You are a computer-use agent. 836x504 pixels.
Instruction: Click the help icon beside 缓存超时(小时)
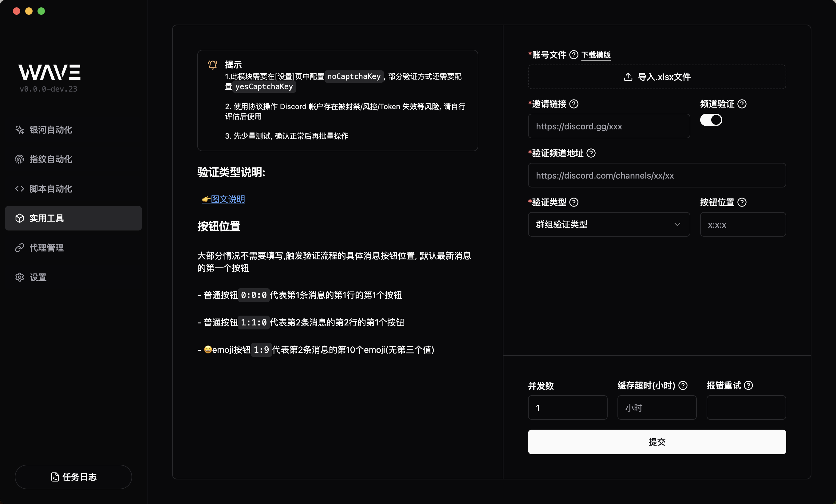[683, 385]
